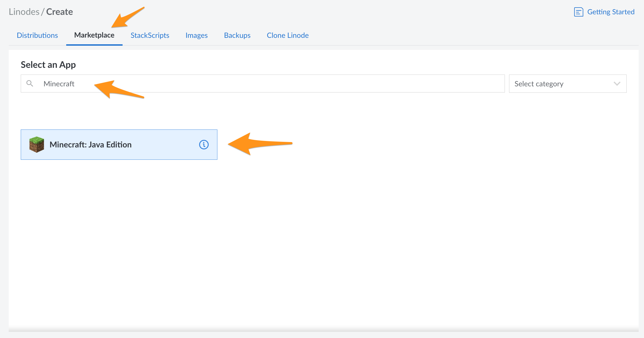The height and width of the screenshot is (338, 644).
Task: Open the StackScripts tab
Action: coord(150,35)
